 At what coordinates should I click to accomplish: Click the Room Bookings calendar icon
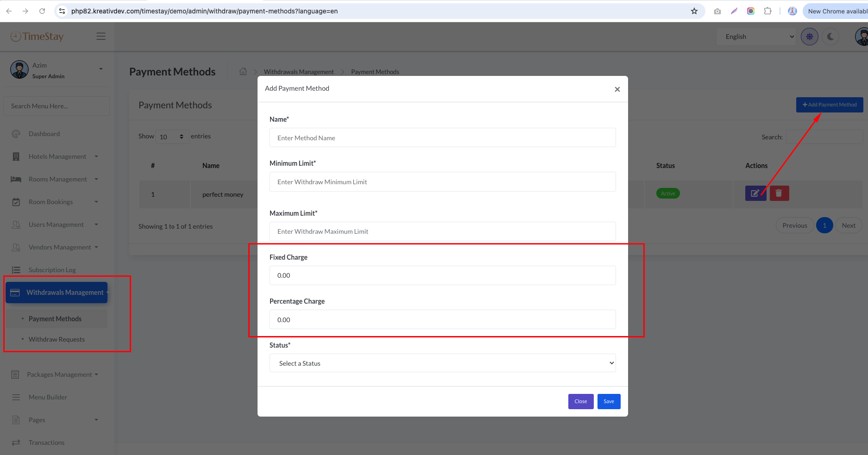(16, 202)
